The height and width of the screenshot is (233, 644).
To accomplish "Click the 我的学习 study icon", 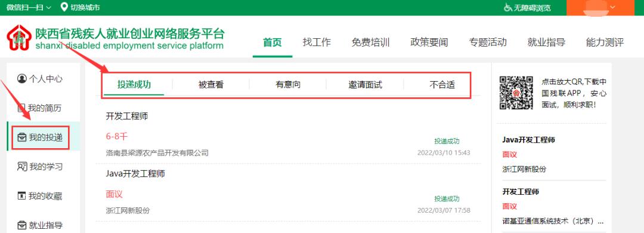I will tap(22, 167).
